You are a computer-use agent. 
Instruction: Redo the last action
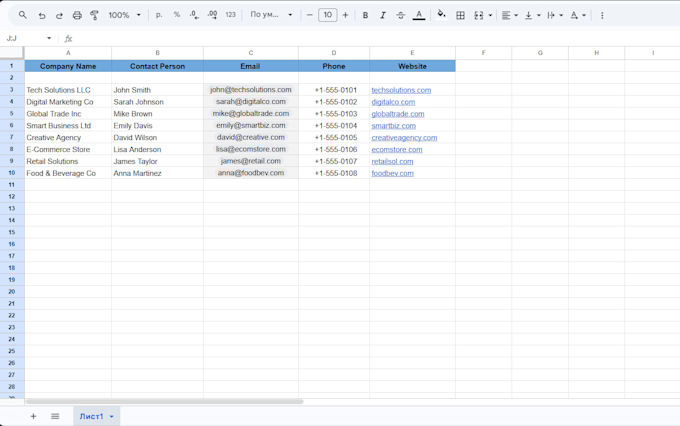pos(59,15)
